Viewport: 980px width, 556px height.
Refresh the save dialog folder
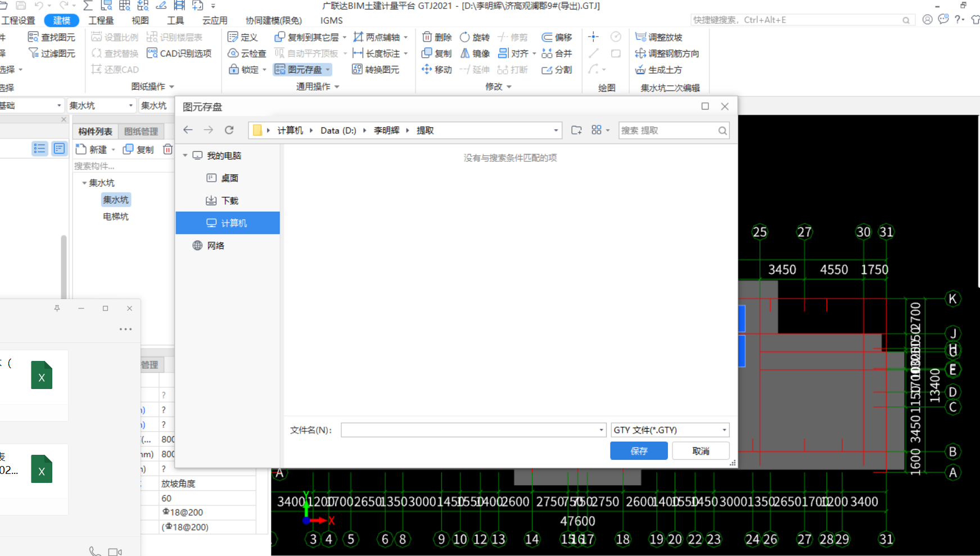(x=229, y=130)
